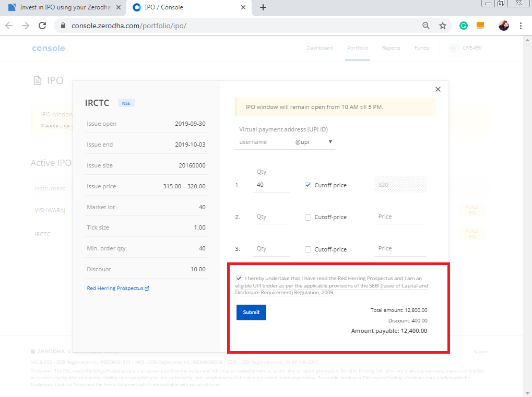Enable Cutoff-price for bid 2
532x397 pixels.
(x=308, y=218)
